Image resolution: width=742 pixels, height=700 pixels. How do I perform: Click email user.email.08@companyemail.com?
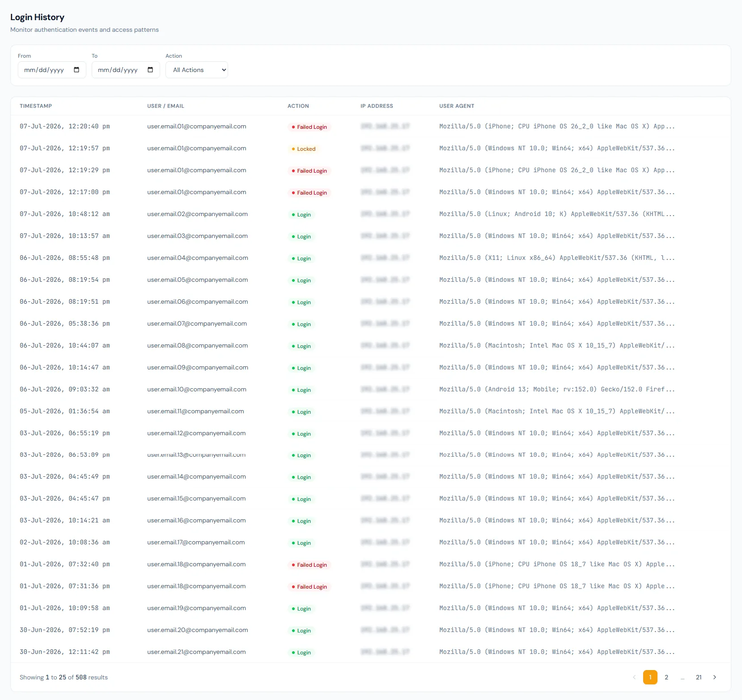click(197, 345)
